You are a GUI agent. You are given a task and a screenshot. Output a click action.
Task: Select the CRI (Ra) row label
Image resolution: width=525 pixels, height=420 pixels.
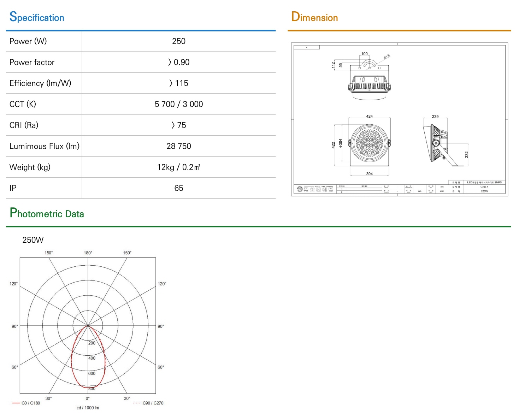[24, 125]
